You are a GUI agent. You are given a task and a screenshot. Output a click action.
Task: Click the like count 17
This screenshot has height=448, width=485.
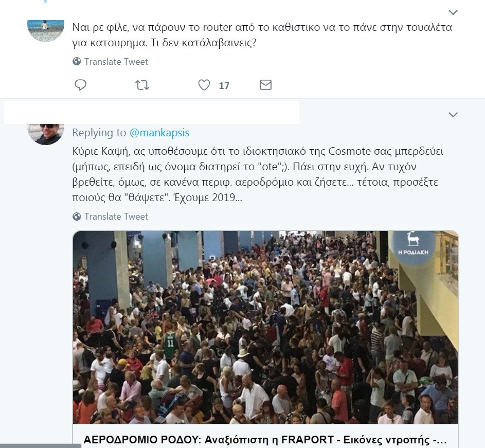point(224,85)
